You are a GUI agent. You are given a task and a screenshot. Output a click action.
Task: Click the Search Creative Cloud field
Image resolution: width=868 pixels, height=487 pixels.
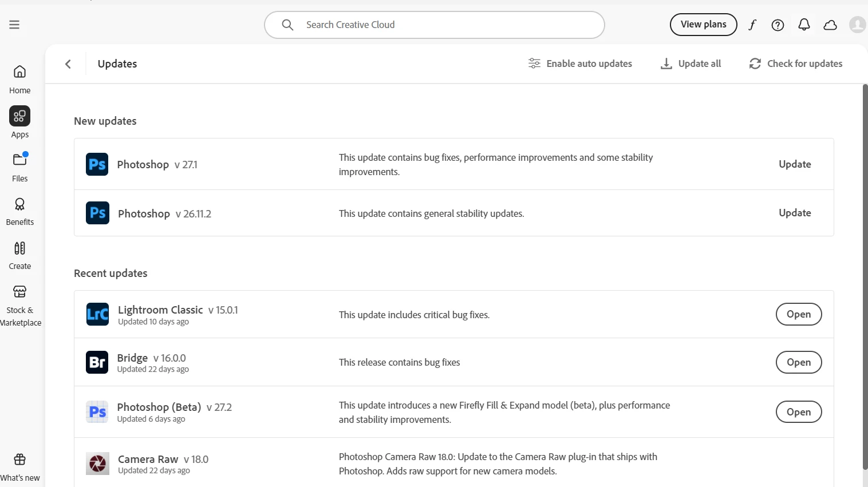point(434,25)
